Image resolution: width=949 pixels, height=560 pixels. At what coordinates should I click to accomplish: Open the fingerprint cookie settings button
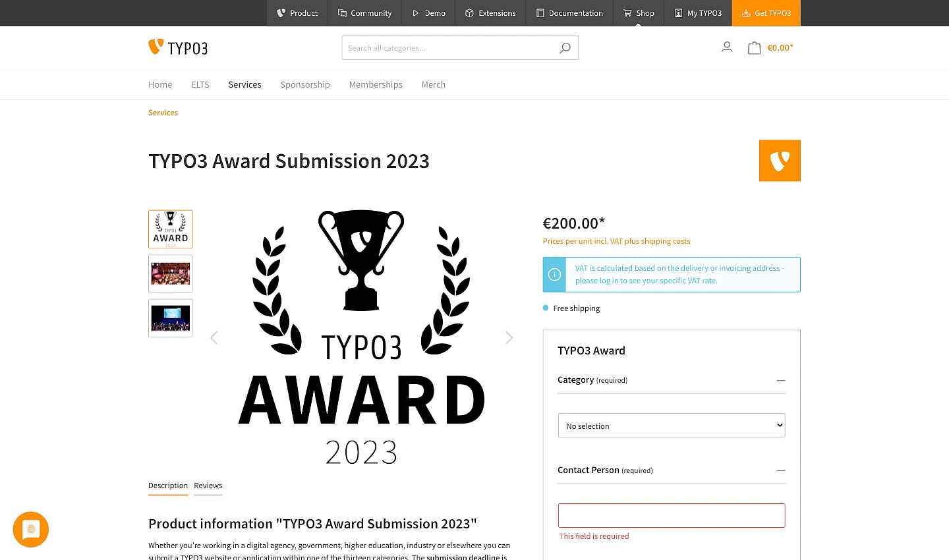point(30,529)
